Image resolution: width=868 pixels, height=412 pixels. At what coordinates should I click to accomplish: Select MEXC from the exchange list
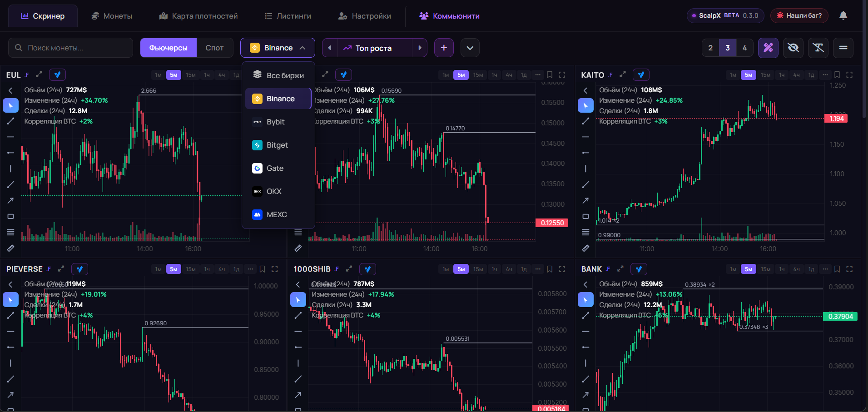tap(278, 214)
